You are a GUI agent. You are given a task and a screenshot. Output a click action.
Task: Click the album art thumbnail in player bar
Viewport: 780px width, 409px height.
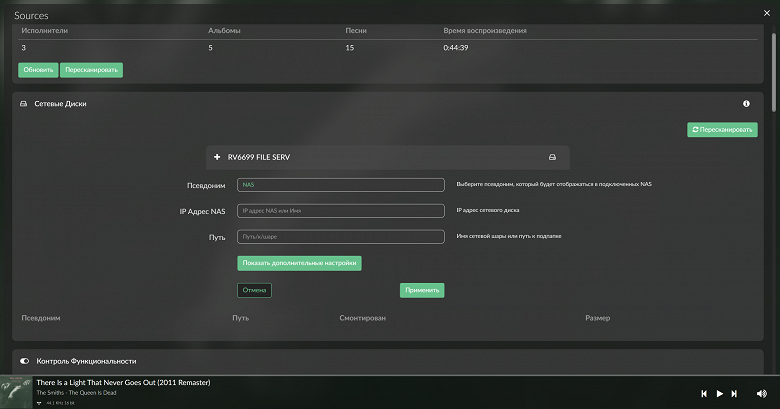click(16, 393)
